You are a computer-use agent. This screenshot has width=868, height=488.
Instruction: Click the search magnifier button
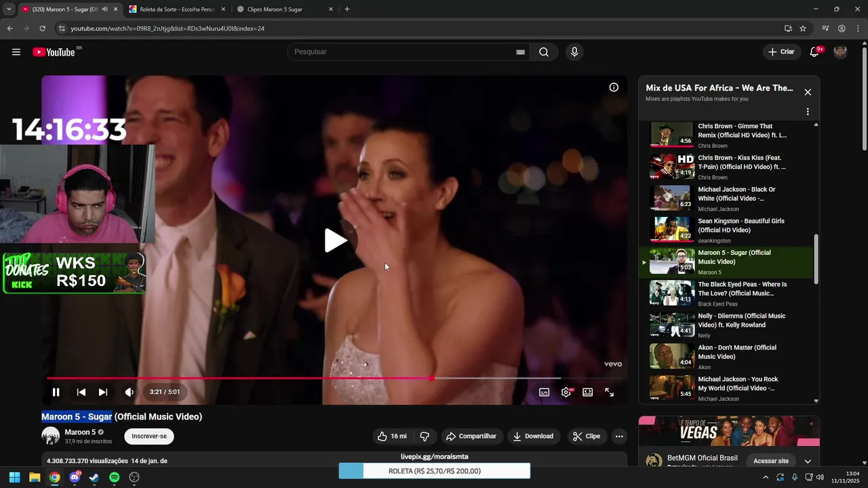[544, 52]
